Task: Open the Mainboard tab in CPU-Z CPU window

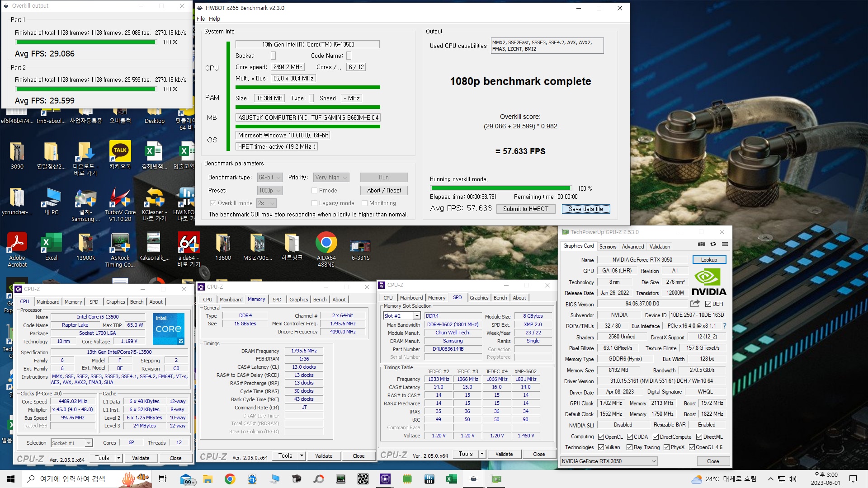Action: tap(48, 302)
